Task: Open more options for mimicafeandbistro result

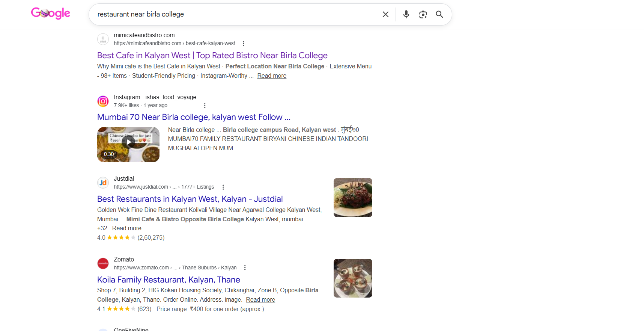Action: point(243,44)
